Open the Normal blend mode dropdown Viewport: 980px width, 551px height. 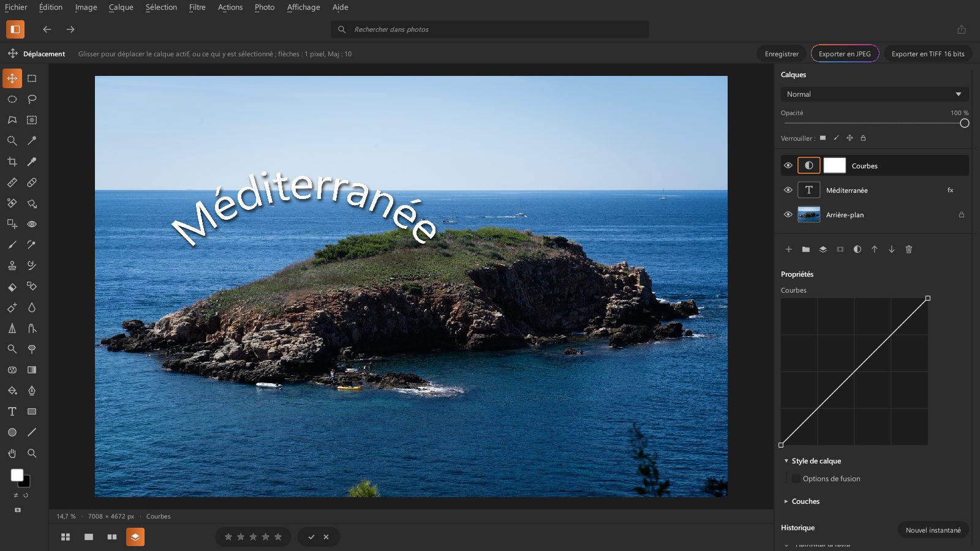point(875,94)
